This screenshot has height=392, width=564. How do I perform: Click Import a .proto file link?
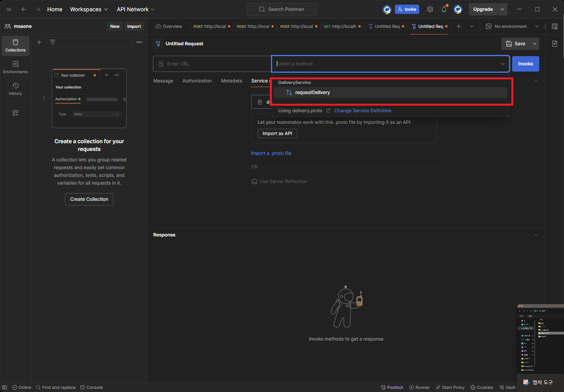tap(271, 153)
